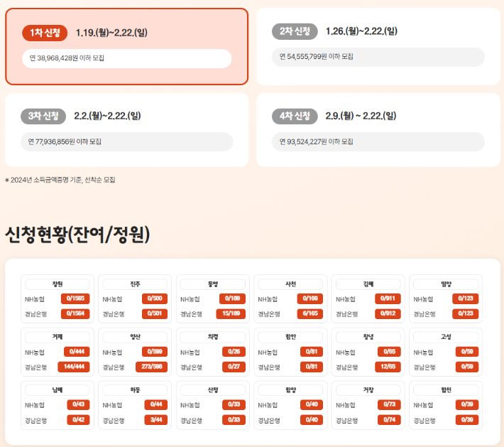Viewport: 504px width, 447px height.
Task: Click the 0/27 badge for 의령 경남은행
Action: [234, 367]
